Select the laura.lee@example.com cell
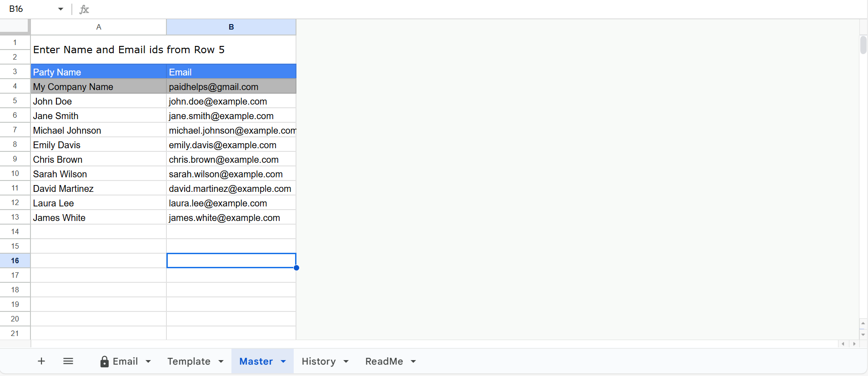 tap(231, 203)
